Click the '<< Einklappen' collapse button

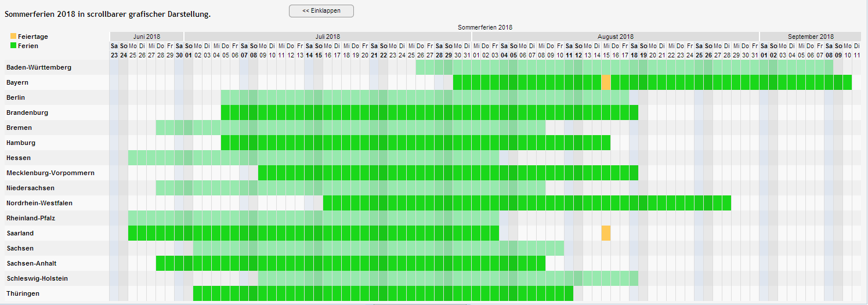pos(321,11)
